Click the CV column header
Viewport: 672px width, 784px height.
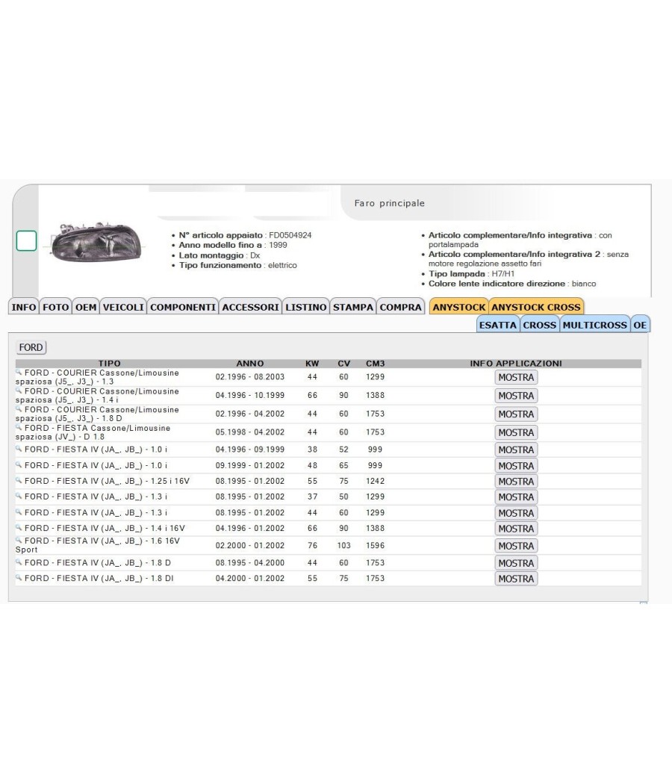tap(344, 364)
